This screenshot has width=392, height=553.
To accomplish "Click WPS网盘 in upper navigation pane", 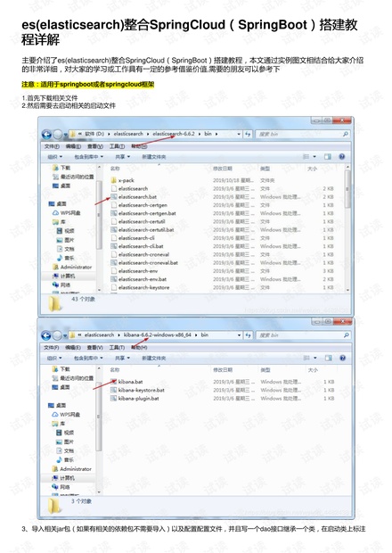I will point(67,212).
